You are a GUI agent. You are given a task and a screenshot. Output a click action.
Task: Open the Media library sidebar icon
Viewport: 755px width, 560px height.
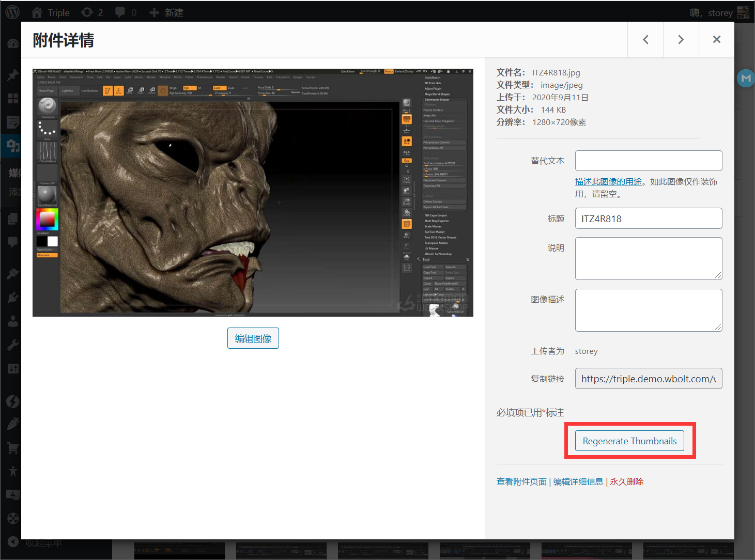coord(13,147)
